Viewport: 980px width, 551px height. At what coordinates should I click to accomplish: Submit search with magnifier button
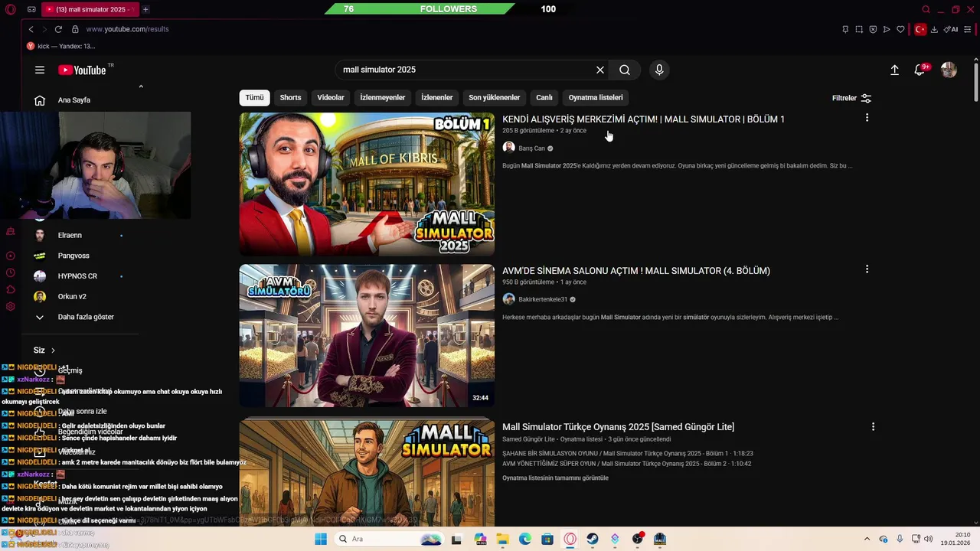[x=625, y=70]
